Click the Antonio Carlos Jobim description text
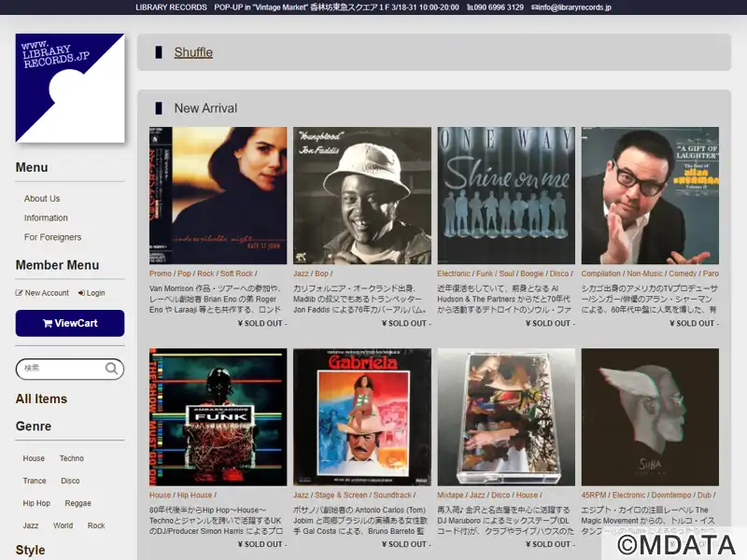This screenshot has height=560, width=747. pos(360,521)
